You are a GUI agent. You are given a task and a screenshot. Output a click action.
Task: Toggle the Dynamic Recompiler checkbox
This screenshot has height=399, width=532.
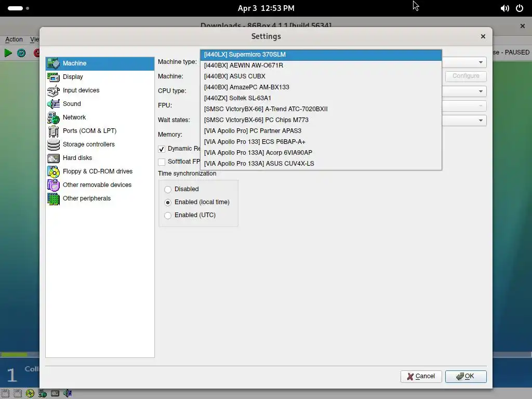click(162, 149)
